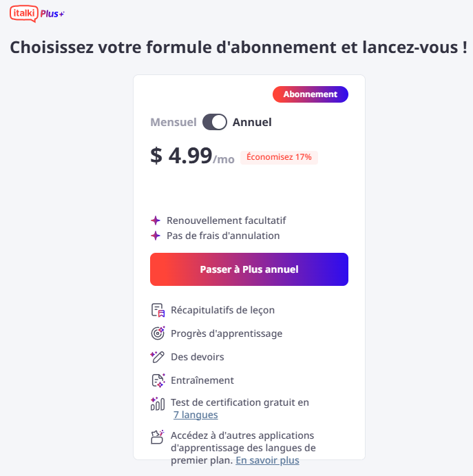
Task: Click the Économisez 17% savings tag
Action: (279, 157)
